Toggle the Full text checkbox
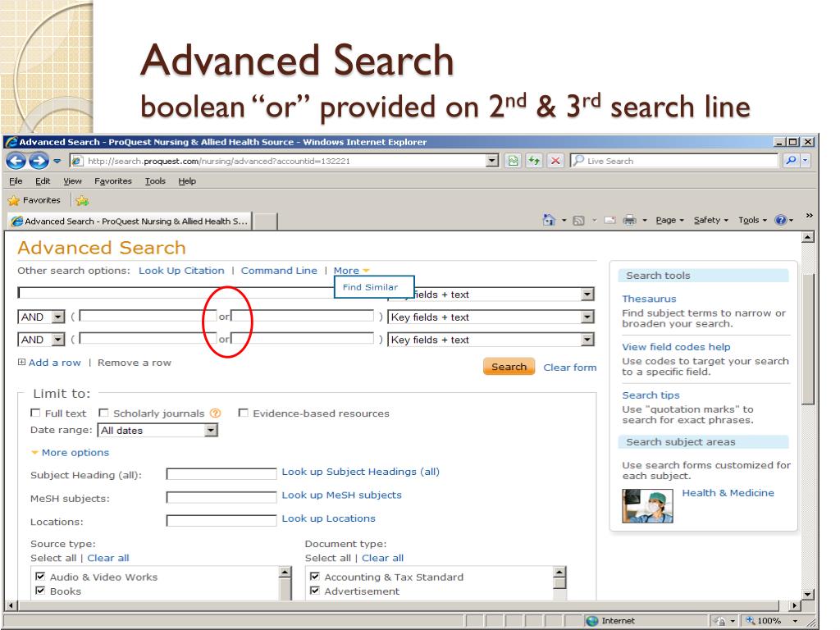The width and height of the screenshot is (840, 630). click(x=35, y=413)
